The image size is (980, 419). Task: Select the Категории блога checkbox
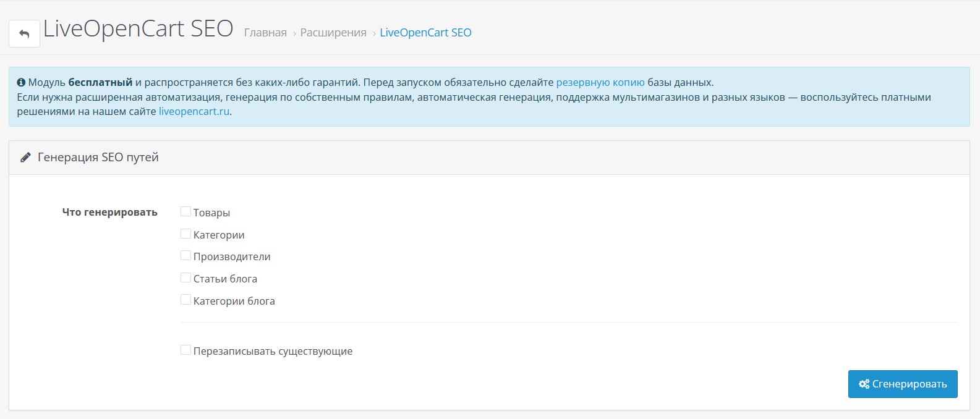(x=185, y=300)
